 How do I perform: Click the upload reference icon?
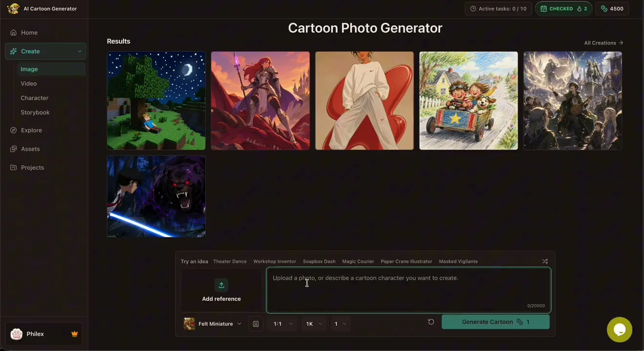tap(221, 285)
